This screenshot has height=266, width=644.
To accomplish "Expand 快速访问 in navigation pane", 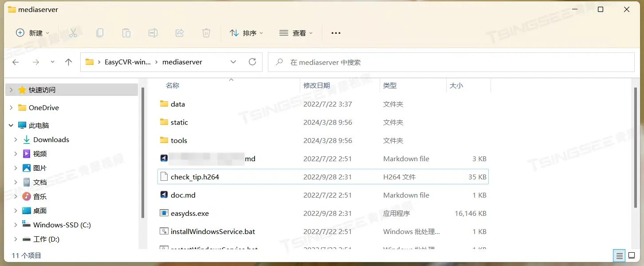I will 11,90.
